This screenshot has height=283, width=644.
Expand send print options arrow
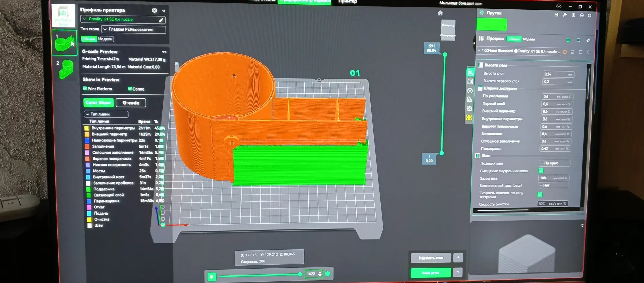[x=458, y=272]
